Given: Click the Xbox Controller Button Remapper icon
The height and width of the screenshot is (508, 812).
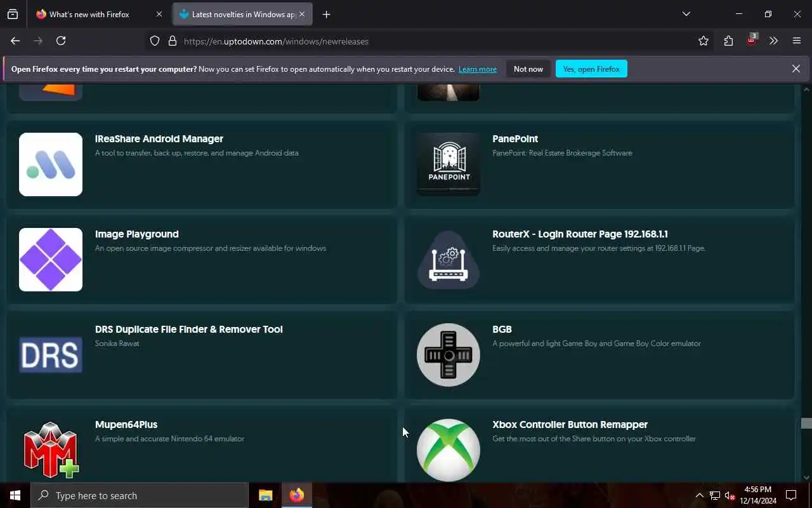Looking at the screenshot, I should pyautogui.click(x=449, y=450).
